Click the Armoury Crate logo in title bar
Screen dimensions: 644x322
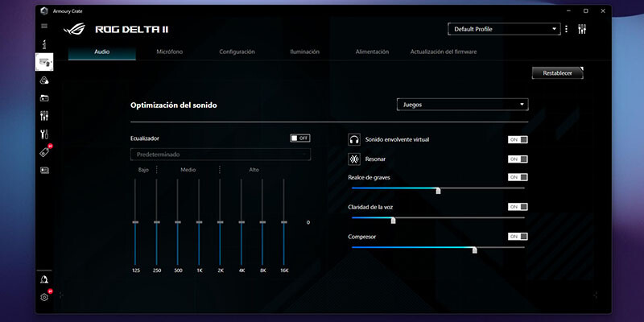coord(44,11)
